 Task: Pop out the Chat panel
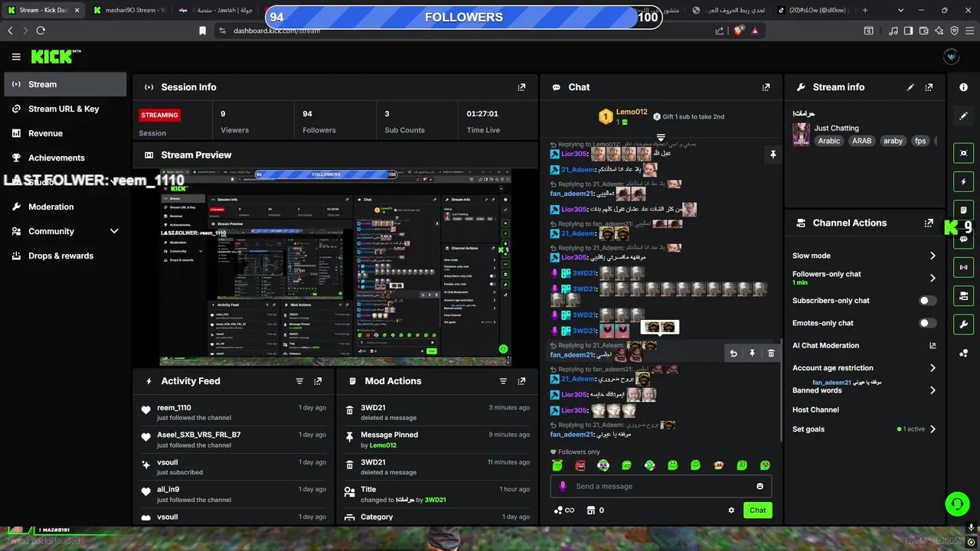[766, 87]
